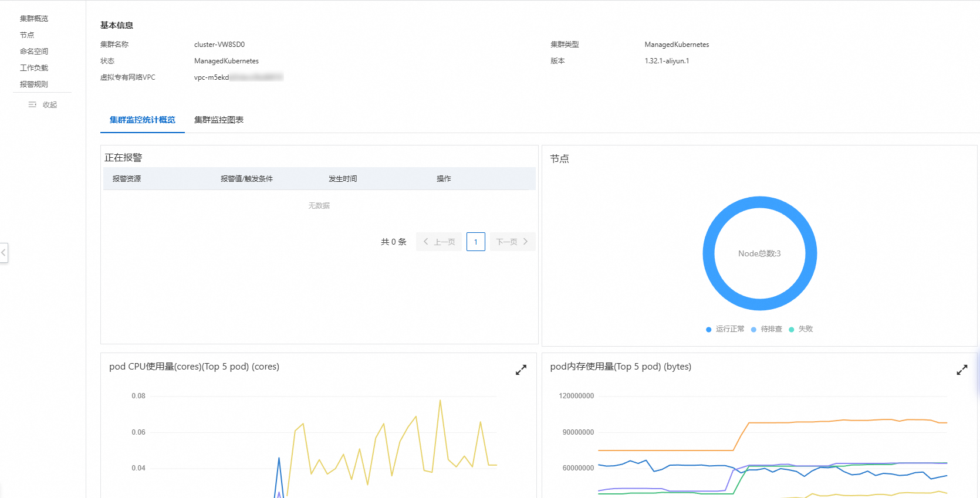Click 状态 value ManagedKubernetes

(227, 61)
